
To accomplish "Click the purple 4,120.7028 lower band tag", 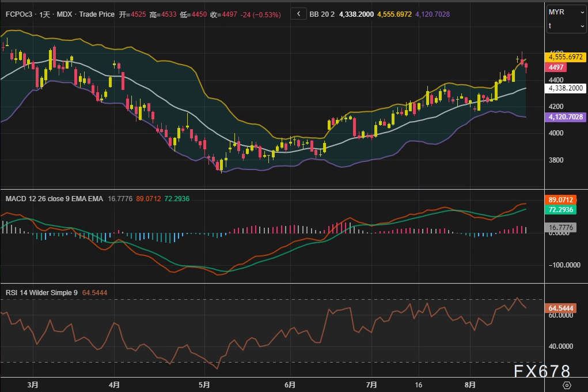I will 566,116.
